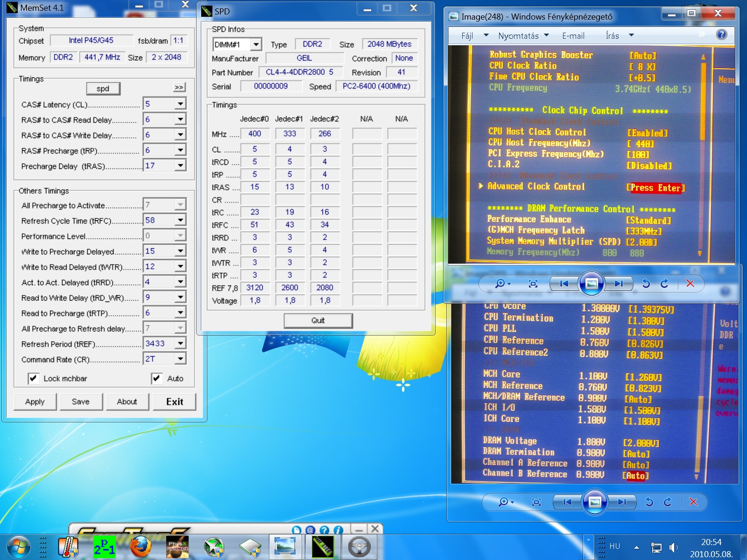
Task: Open Precharge Delay (tRAS) dropdown
Action: tap(181, 165)
